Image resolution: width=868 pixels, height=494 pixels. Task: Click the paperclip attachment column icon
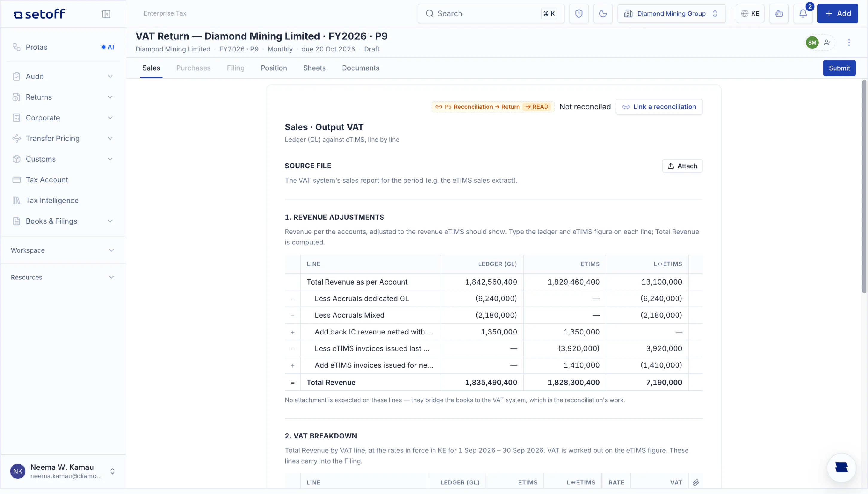(695, 482)
